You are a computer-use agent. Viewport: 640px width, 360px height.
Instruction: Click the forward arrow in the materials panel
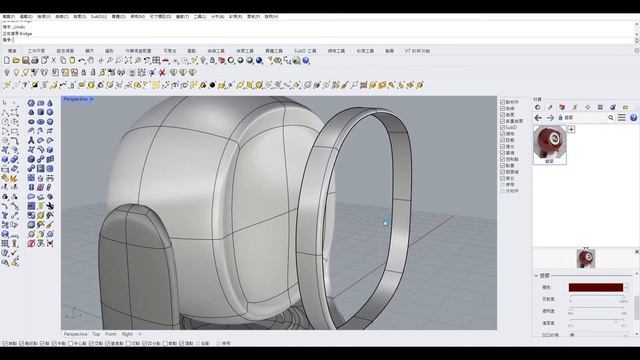click(x=550, y=118)
